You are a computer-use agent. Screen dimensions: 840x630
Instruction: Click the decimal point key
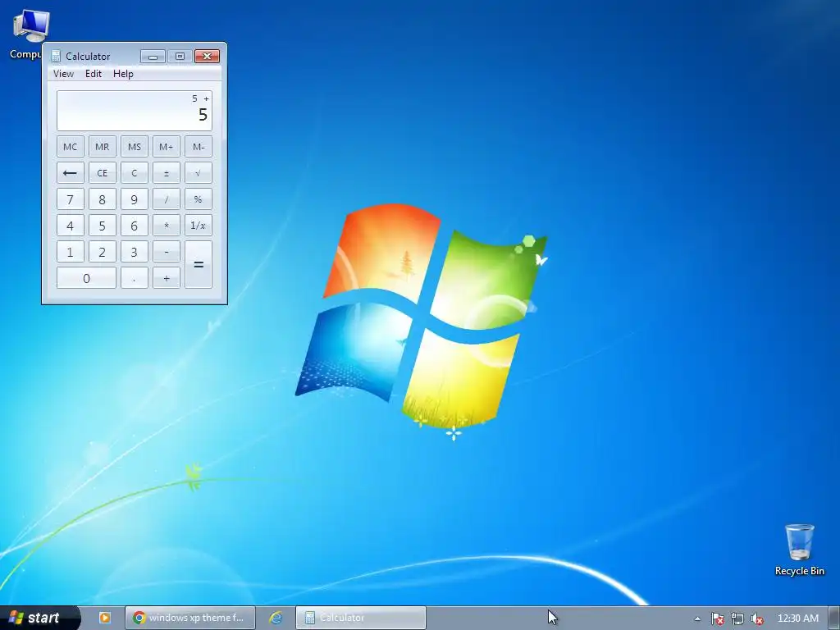coord(135,278)
